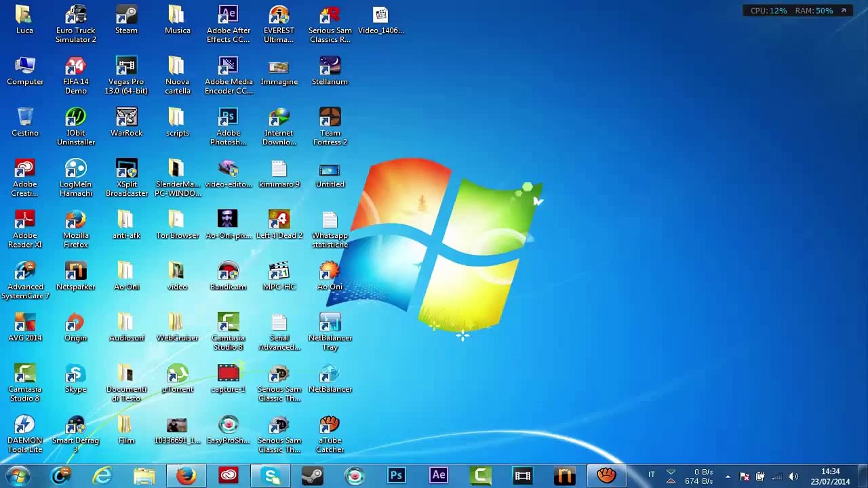The height and width of the screenshot is (488, 868).
Task: Open the Computer desktop icon
Action: pos(25,71)
